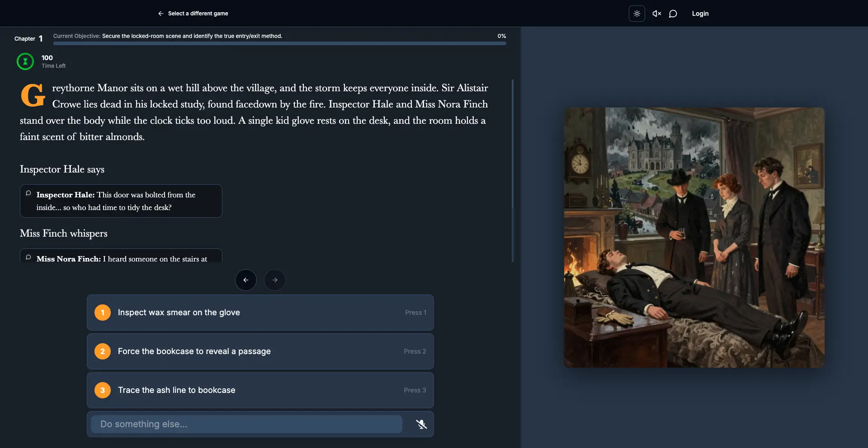Click the Login button
Viewport: 868px width, 448px height.
(x=700, y=14)
